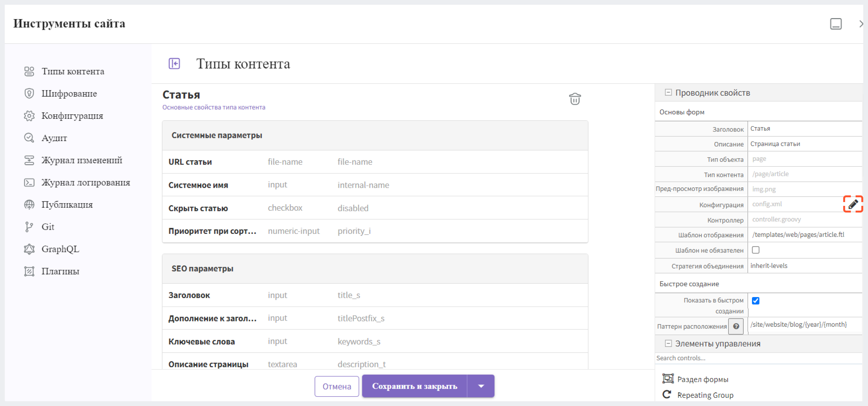This screenshot has width=868, height=406.
Task: Open the GraphQL icon in sidebar
Action: pyautogui.click(x=29, y=249)
